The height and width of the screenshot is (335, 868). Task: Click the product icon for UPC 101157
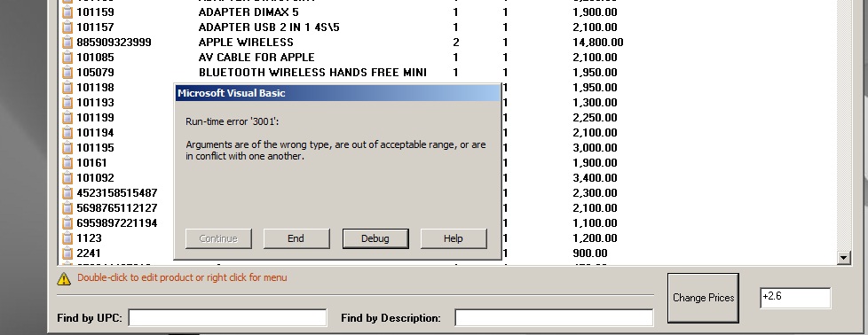(67, 27)
